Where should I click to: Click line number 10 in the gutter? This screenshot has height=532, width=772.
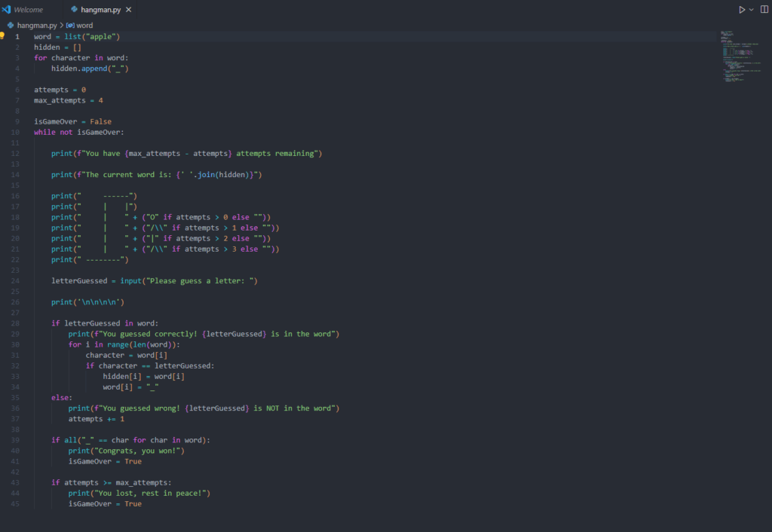pyautogui.click(x=16, y=132)
